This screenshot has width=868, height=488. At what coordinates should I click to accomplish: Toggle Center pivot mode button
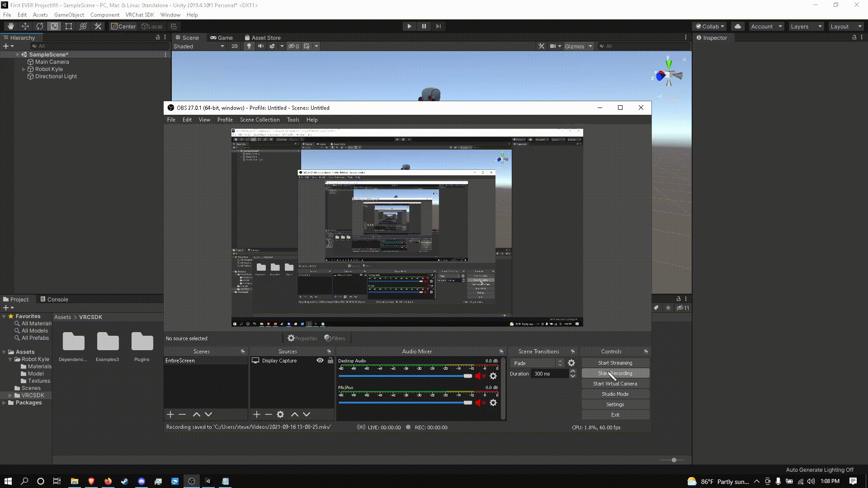point(123,26)
